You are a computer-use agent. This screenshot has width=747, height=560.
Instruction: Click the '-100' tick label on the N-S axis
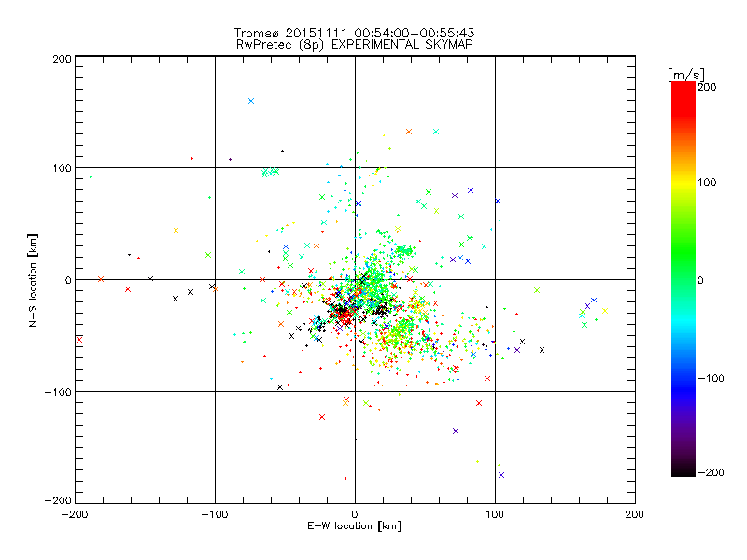[58, 392]
